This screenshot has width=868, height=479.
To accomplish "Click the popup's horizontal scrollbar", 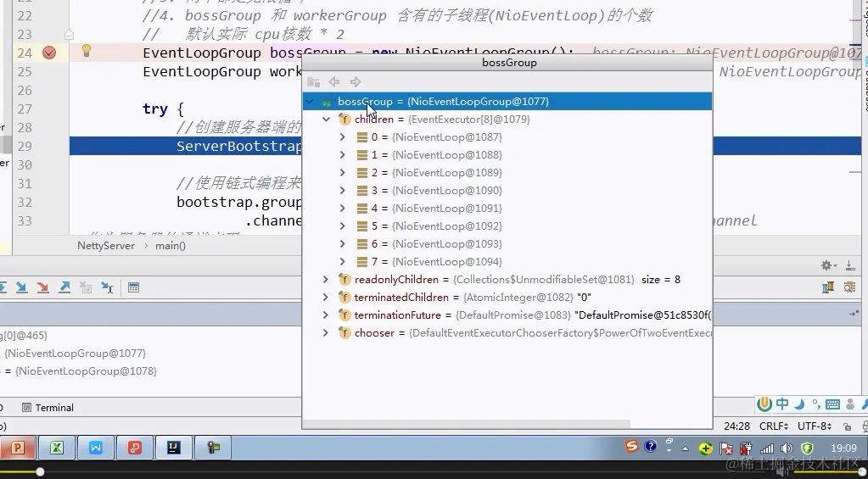I will click(466, 424).
